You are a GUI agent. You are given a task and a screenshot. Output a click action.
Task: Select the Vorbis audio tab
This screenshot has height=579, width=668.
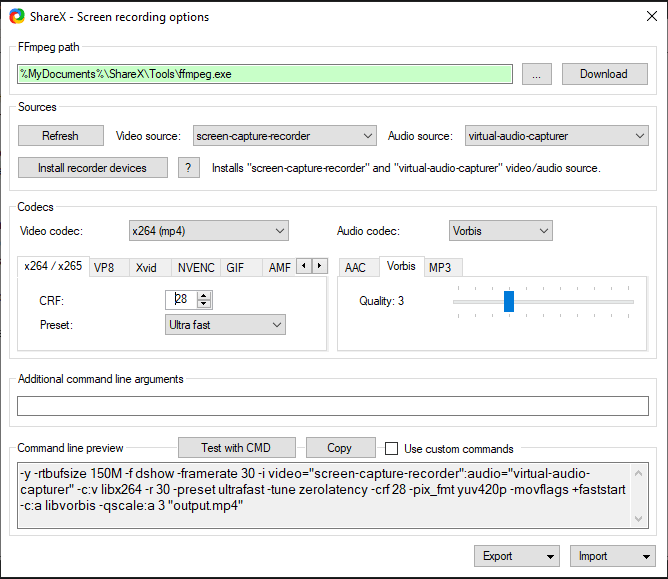click(401, 266)
